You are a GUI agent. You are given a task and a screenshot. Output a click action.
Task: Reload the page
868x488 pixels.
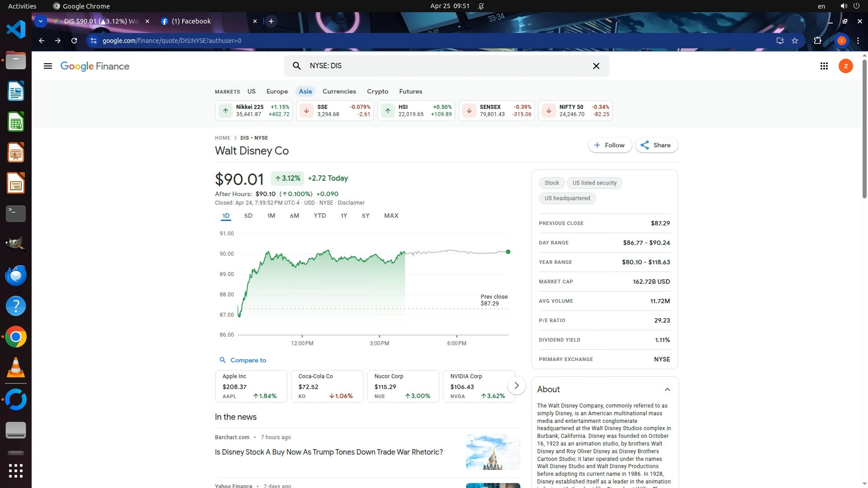click(x=74, y=41)
